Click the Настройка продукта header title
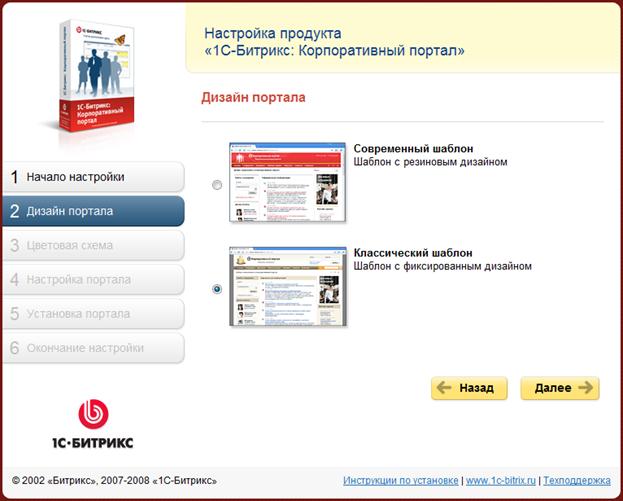Screen dimensions: 623x501 pyautogui.click(x=334, y=42)
